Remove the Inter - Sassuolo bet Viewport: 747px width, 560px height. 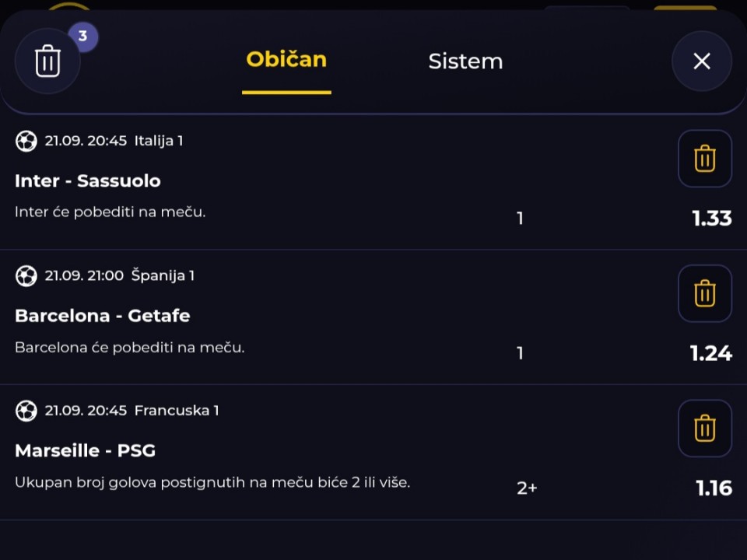(x=705, y=159)
